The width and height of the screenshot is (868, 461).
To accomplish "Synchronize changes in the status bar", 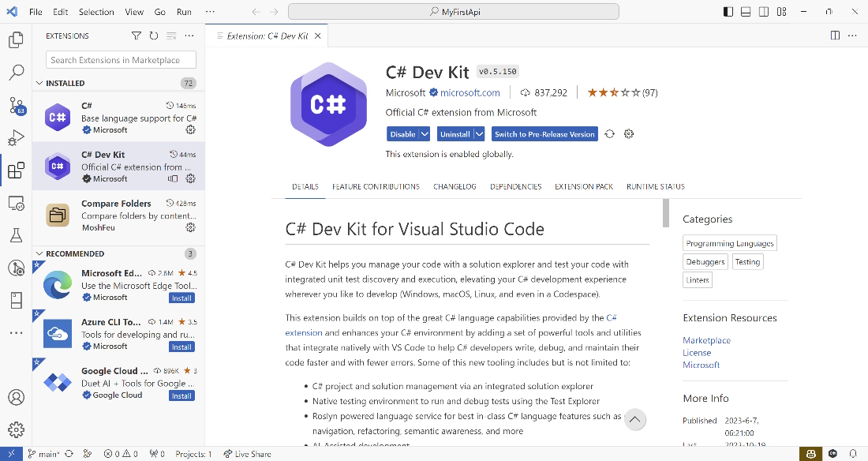I will 69,454.
